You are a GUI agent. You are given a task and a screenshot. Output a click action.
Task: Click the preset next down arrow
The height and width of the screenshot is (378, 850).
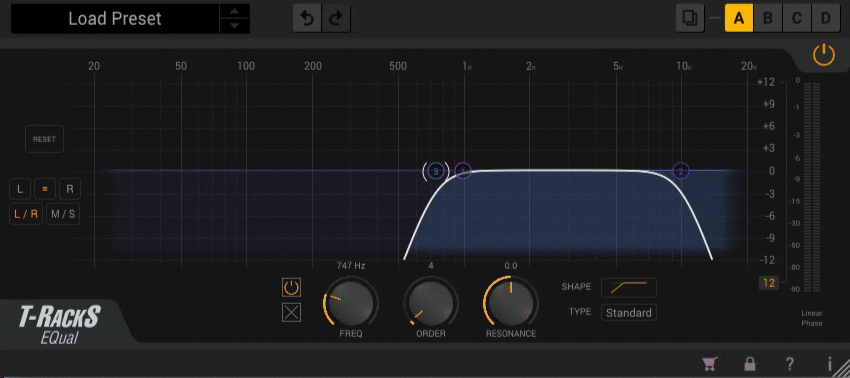tap(234, 26)
